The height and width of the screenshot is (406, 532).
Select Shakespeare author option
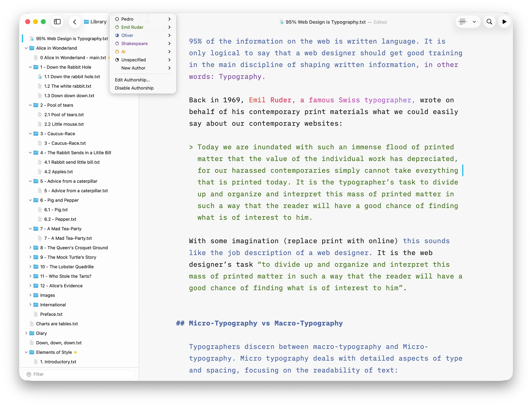point(143,43)
